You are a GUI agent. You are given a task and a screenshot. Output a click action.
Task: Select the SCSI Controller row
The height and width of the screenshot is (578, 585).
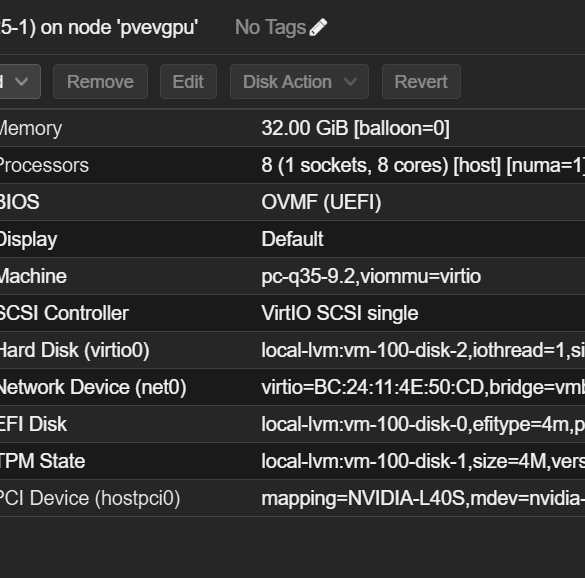pos(292,313)
